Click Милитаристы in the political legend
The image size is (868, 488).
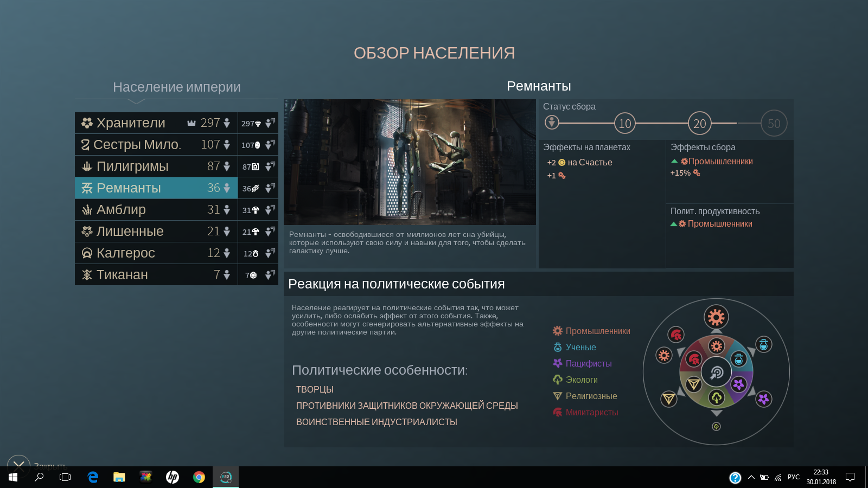[x=585, y=412]
